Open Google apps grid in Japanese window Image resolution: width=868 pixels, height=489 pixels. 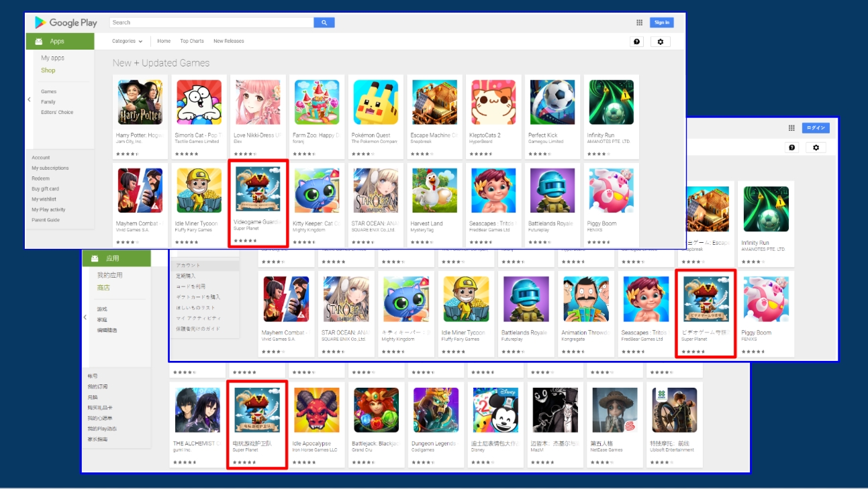tap(791, 128)
